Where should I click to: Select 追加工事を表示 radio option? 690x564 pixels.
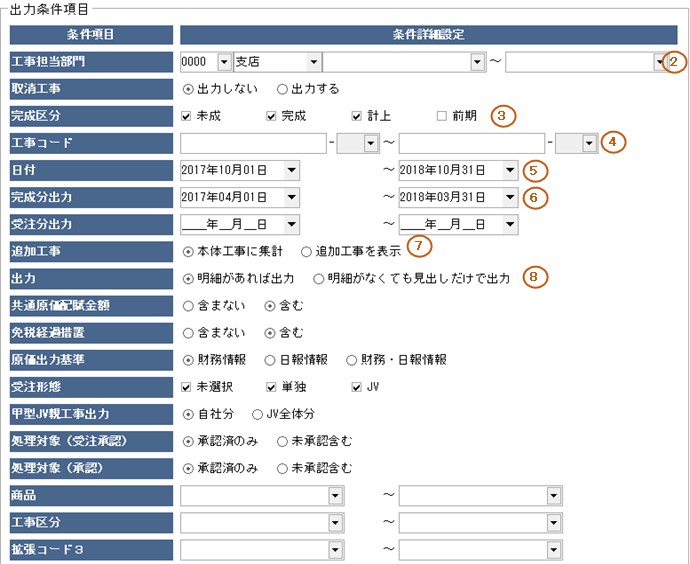point(307,251)
